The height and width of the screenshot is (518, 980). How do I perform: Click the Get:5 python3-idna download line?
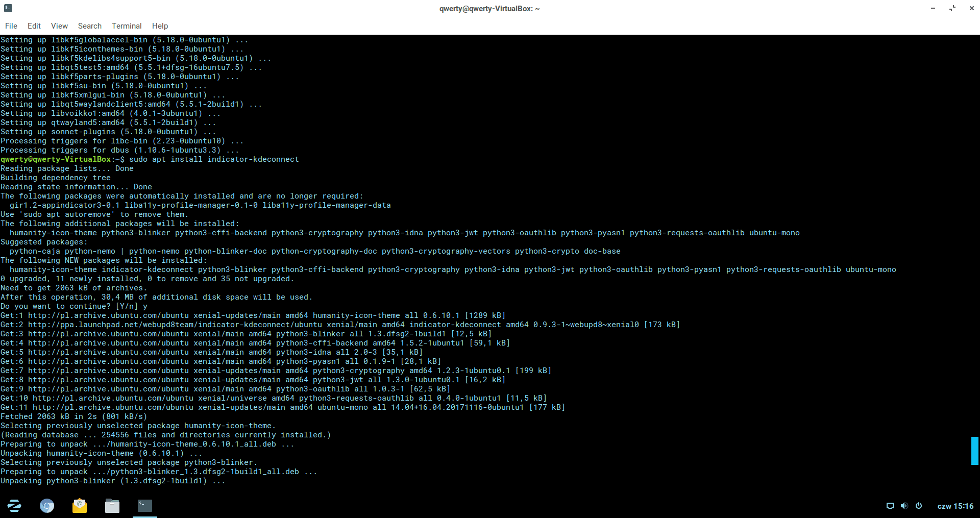(212, 352)
